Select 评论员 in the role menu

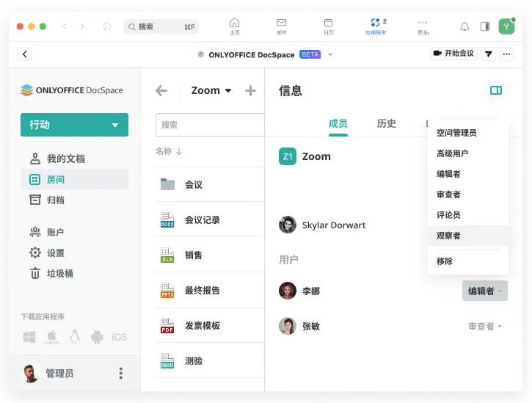point(468,215)
